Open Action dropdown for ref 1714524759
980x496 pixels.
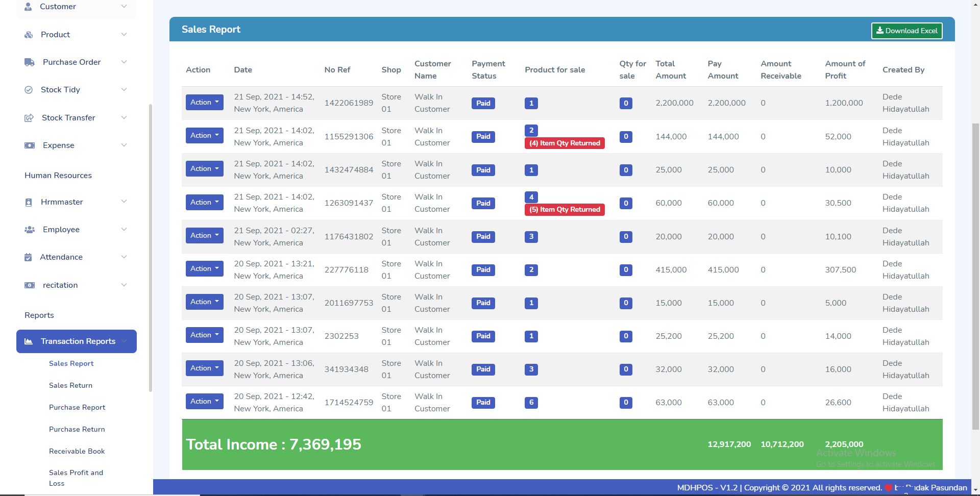tap(204, 401)
